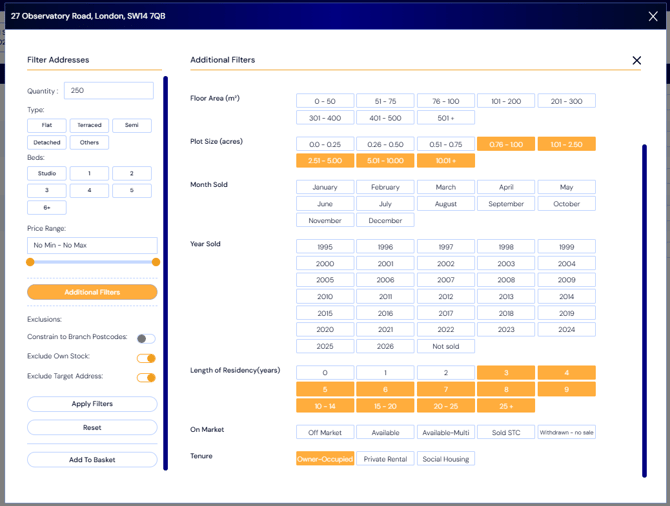Turn off Exclude Target Address switch

point(146,378)
